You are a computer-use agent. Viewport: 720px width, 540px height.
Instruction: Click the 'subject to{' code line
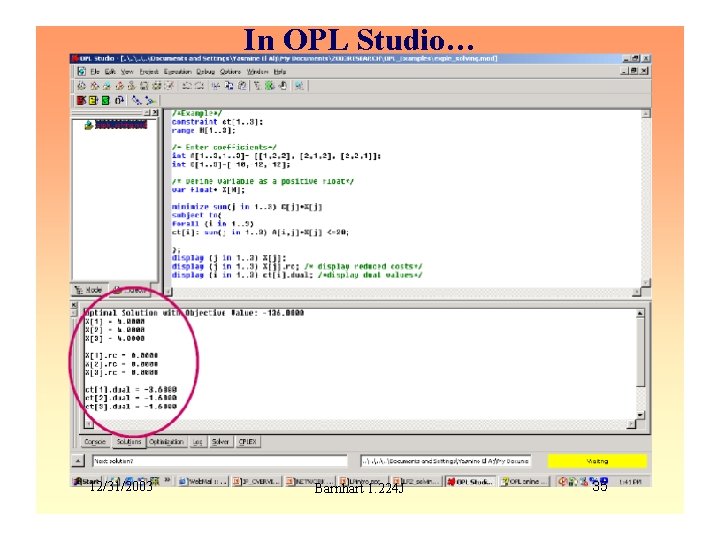point(197,215)
